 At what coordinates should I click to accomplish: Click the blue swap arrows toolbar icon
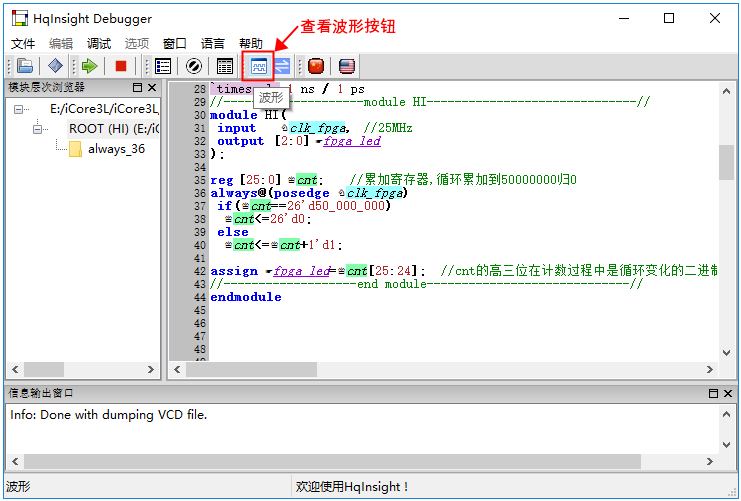pyautogui.click(x=282, y=66)
